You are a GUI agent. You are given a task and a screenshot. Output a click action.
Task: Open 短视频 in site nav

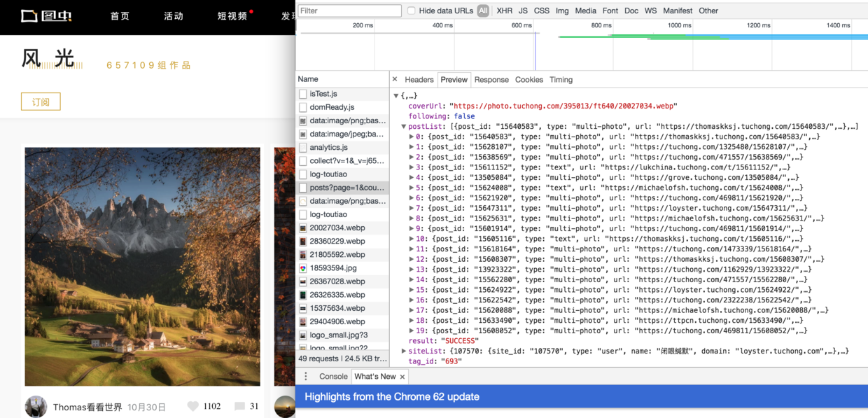[x=232, y=16]
